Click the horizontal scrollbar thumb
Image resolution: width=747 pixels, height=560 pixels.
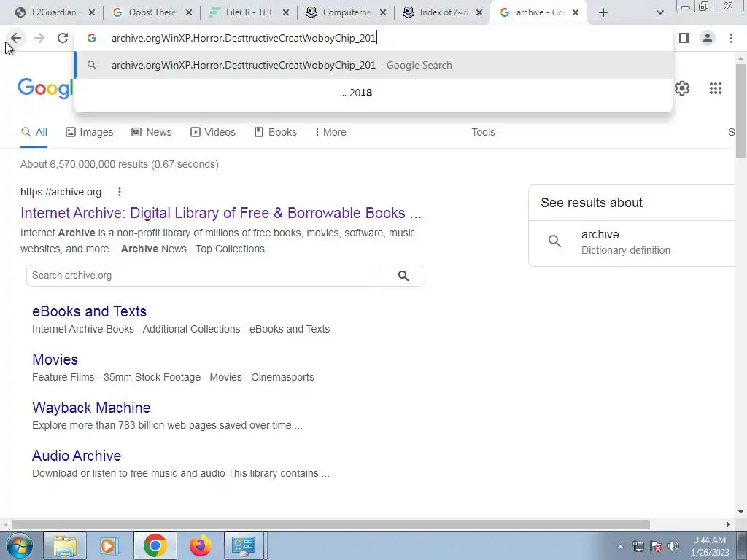[331, 524]
